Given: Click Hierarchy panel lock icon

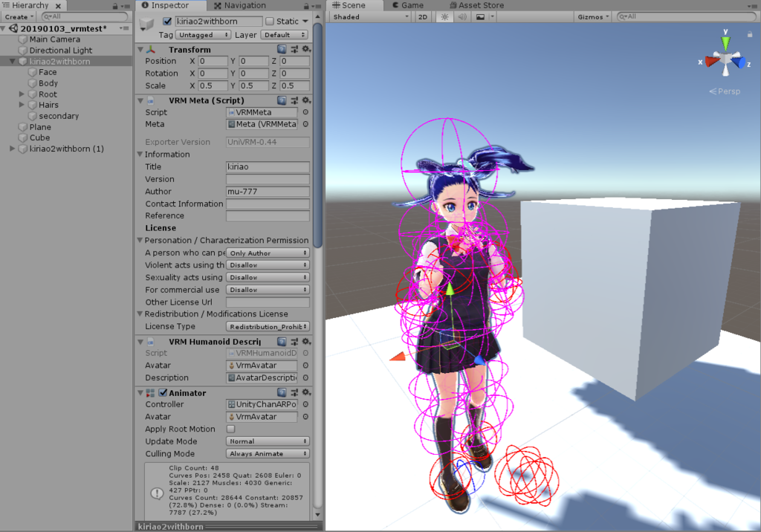Looking at the screenshot, I should point(115,6).
